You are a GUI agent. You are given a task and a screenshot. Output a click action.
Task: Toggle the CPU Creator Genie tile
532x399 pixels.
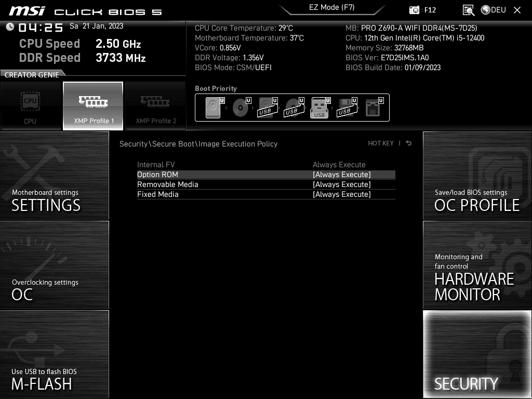[x=31, y=106]
